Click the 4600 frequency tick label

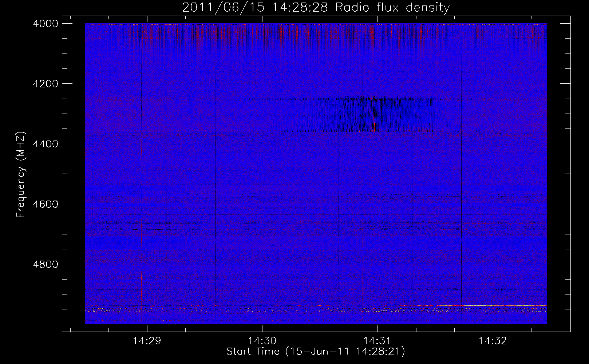tap(46, 204)
